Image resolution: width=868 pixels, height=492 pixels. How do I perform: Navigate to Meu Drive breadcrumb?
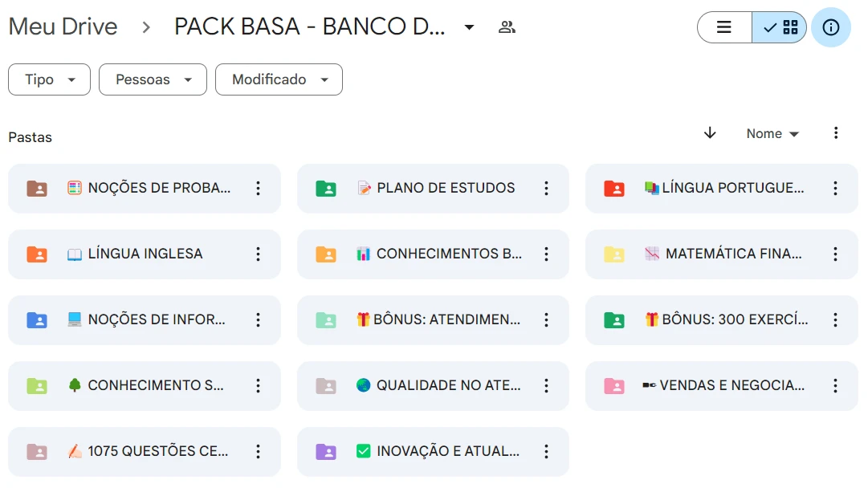pyautogui.click(x=63, y=26)
